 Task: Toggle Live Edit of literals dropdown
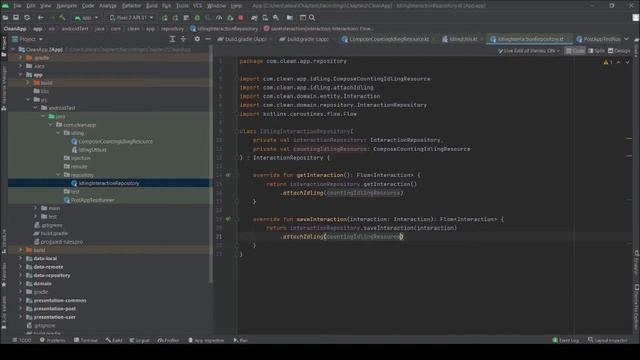tap(529, 51)
